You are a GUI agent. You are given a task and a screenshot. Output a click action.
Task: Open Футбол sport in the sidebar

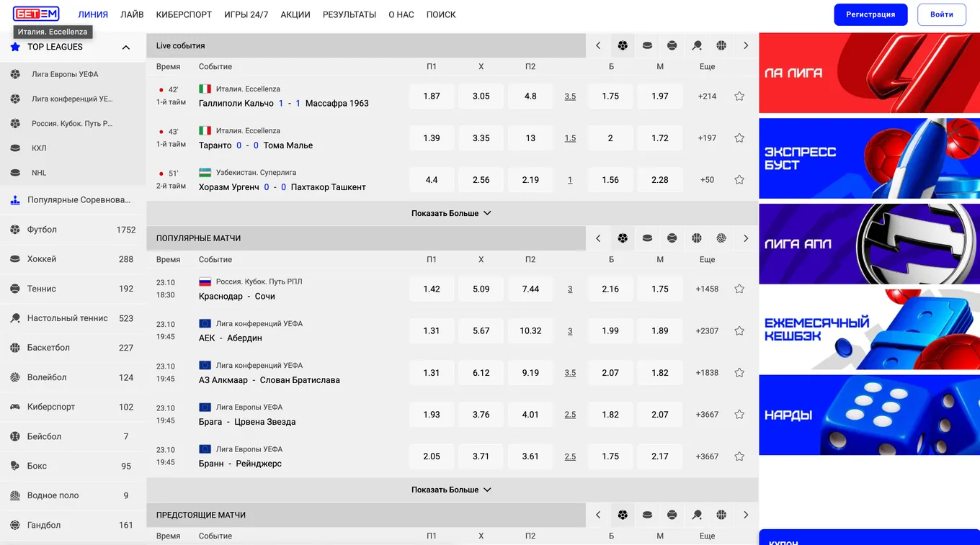72,230
